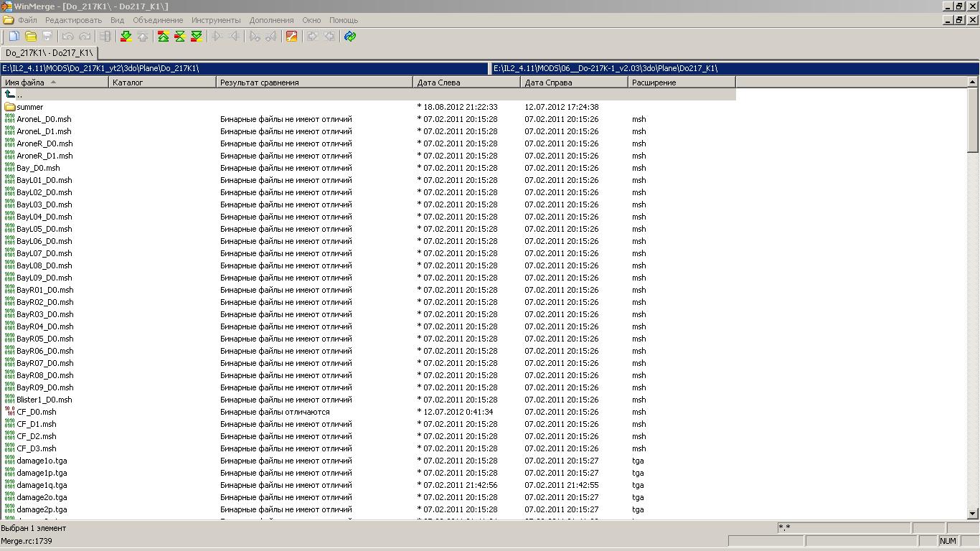Screen dimensions: 980x551
Task: Click the vertical scrollbar down arrow
Action: [973, 514]
